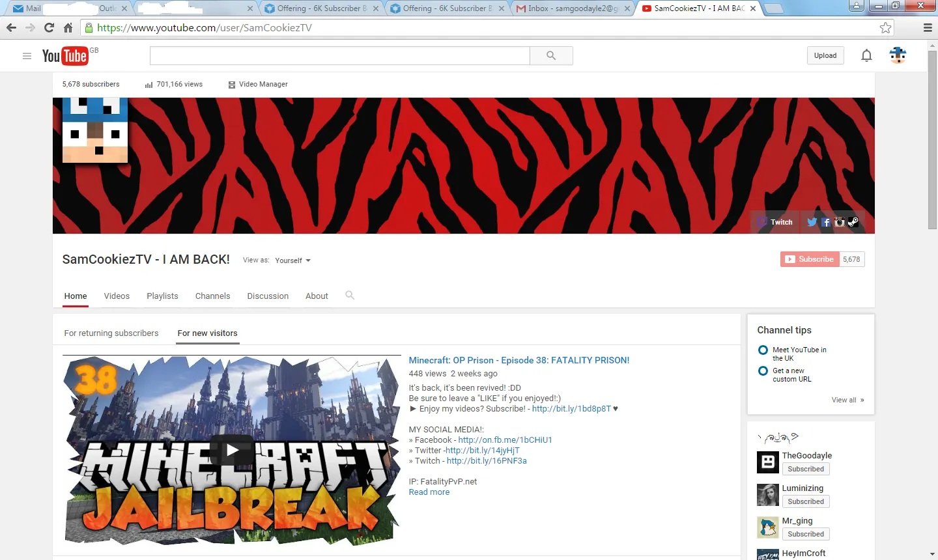Open TheGoodayle channel avatar
Image resolution: width=938 pixels, height=560 pixels.
pos(768,462)
